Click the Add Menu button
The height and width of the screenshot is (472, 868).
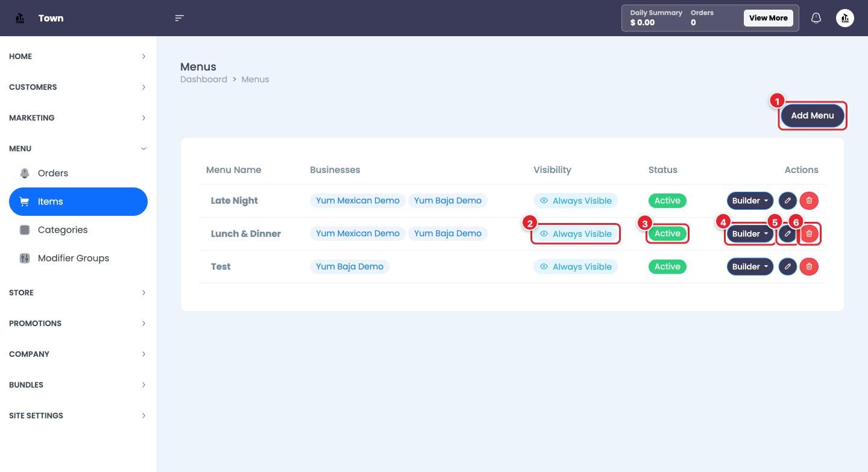point(813,115)
